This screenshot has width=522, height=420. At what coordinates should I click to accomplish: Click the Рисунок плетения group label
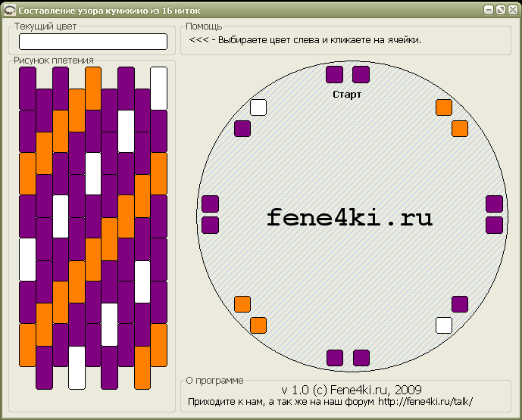pyautogui.click(x=54, y=61)
